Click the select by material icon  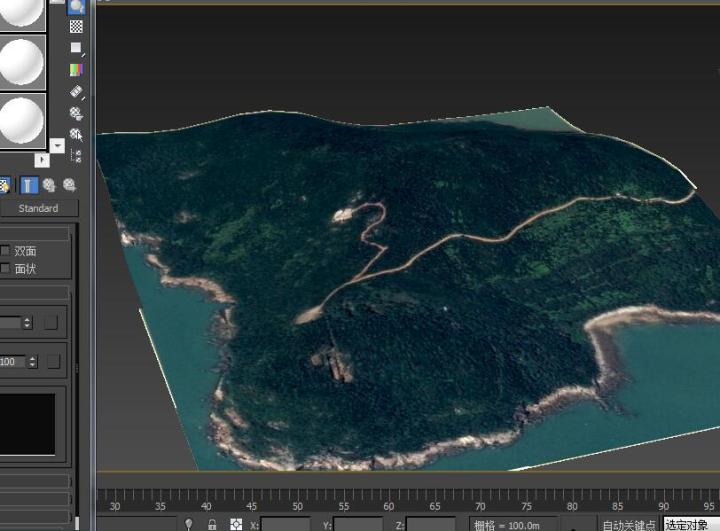click(76, 134)
